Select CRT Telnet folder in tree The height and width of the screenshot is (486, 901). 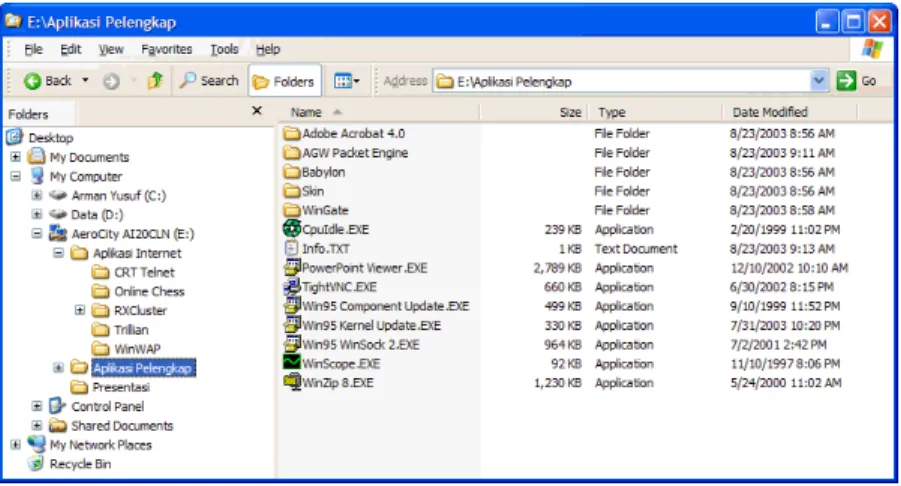pos(144,272)
